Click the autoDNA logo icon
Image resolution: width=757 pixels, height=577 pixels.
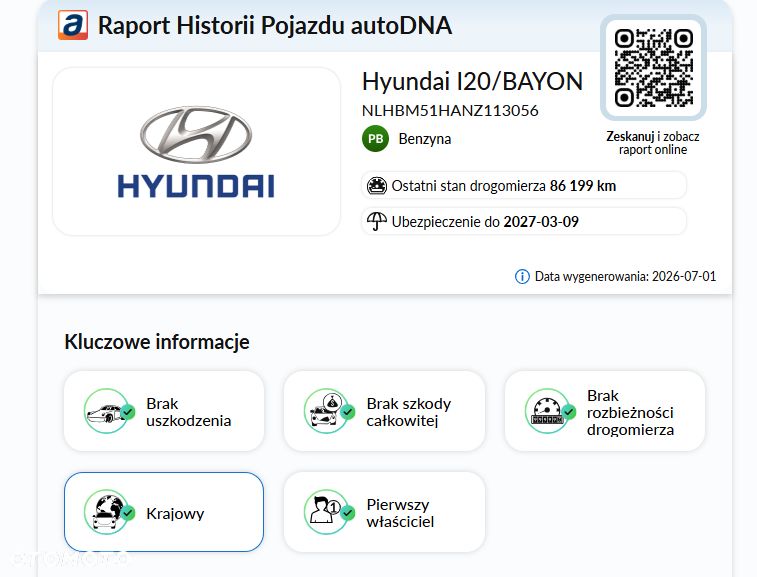[x=73, y=25]
